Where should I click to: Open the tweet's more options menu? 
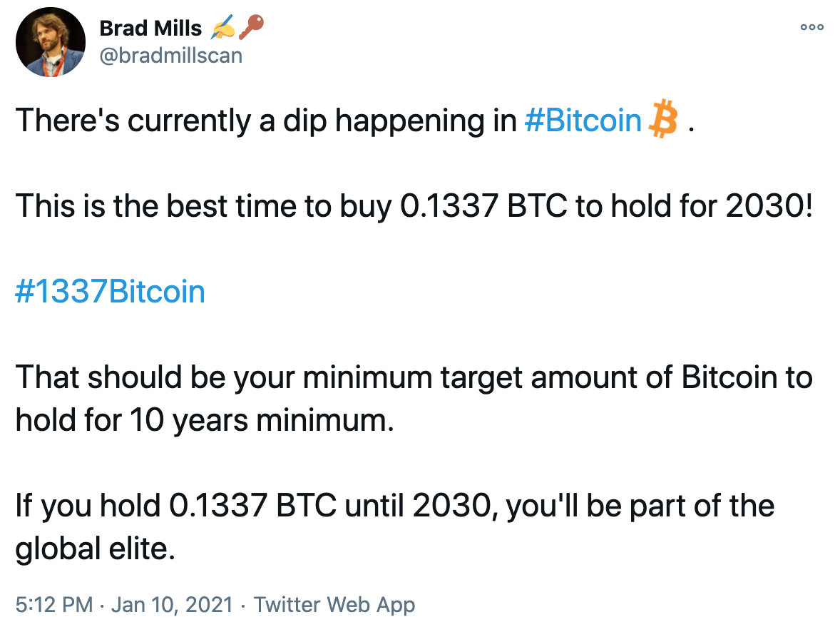(811, 27)
